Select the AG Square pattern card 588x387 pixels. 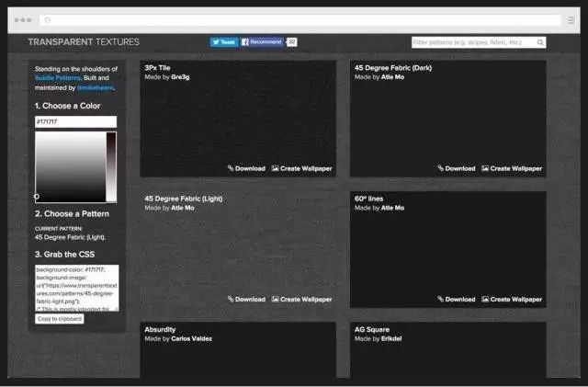pos(448,350)
